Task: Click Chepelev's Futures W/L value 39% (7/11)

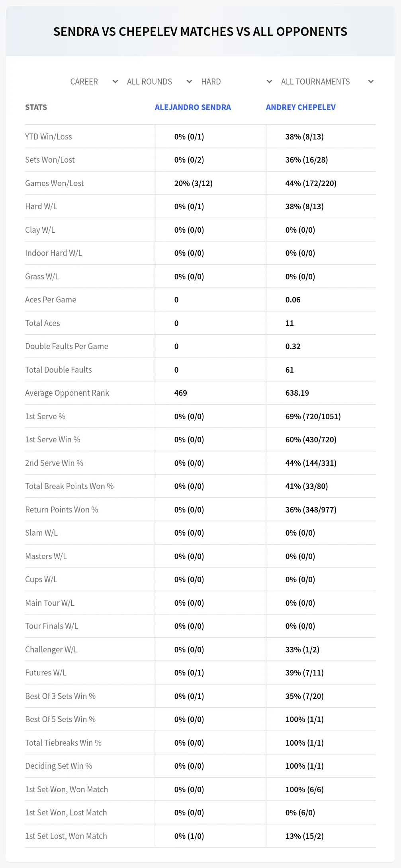Action: 304,673
